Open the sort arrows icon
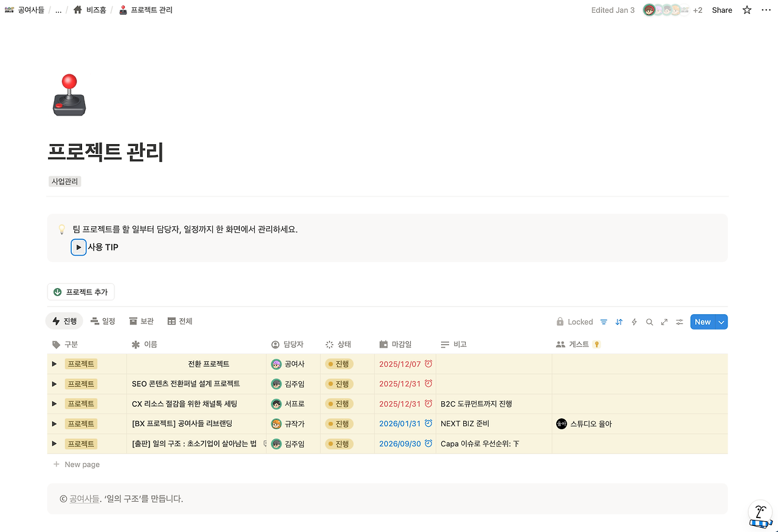Viewport: 778px width, 532px height. click(x=619, y=322)
